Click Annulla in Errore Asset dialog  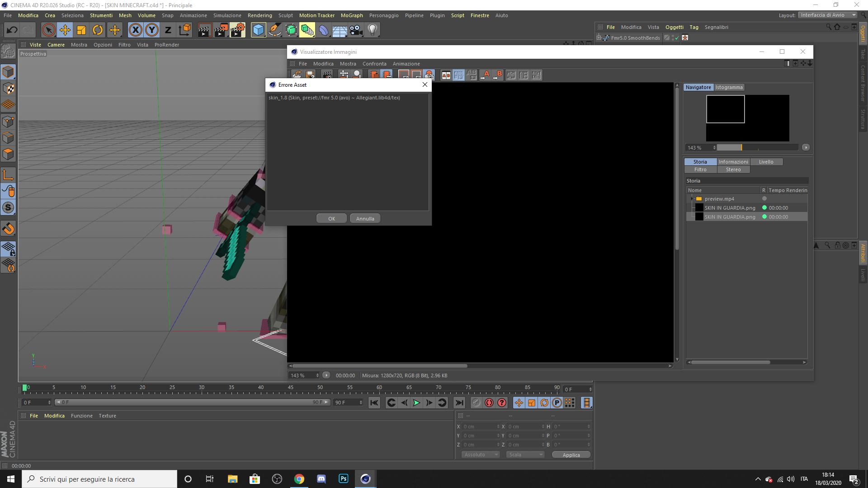tap(365, 219)
